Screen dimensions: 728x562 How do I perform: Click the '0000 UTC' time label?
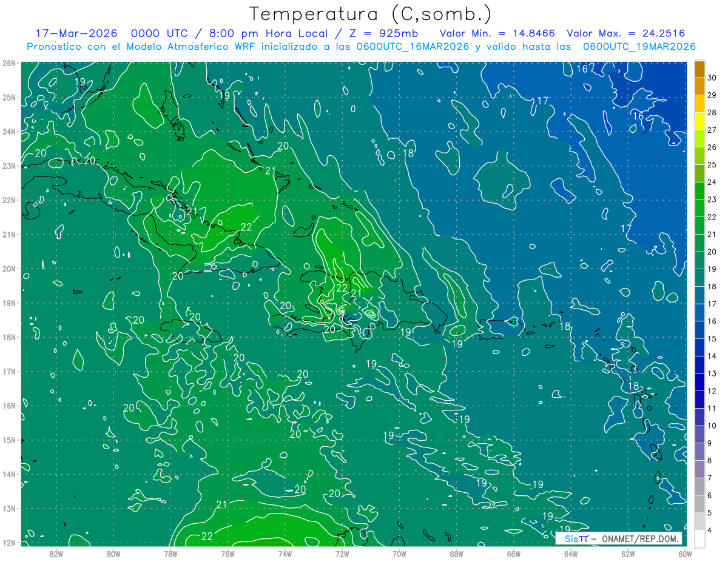pos(160,33)
